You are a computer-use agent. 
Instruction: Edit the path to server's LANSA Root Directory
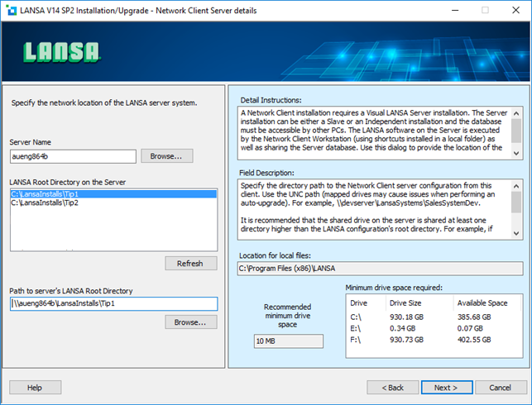pos(113,303)
